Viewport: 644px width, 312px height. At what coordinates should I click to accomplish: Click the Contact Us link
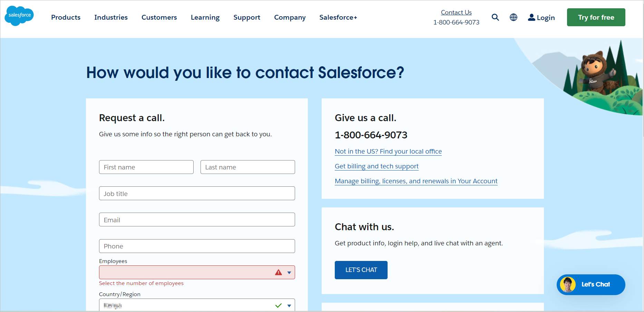click(x=456, y=12)
